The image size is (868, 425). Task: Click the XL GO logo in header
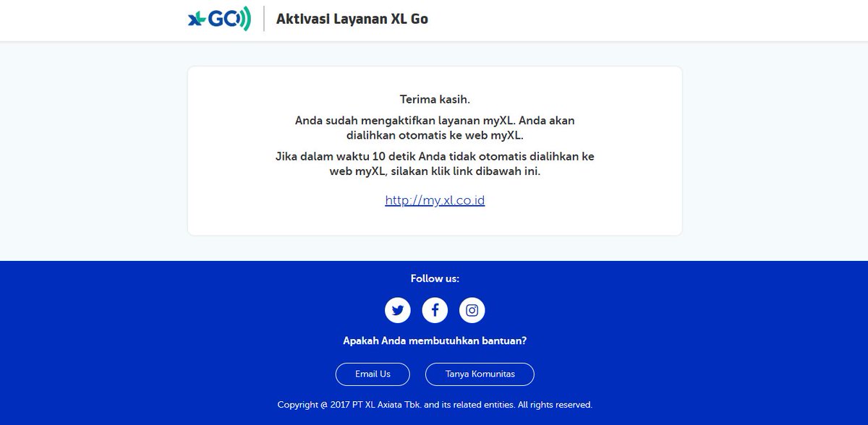coord(219,19)
